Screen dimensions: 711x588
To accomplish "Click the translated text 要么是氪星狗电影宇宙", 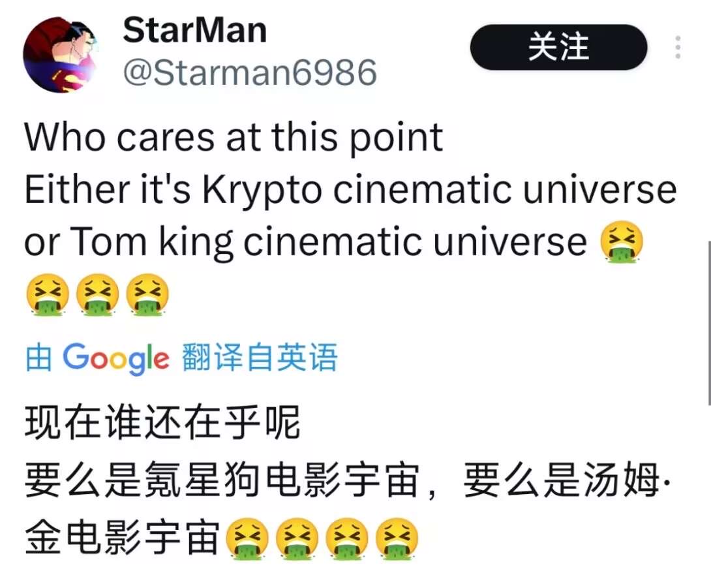I will click(222, 480).
